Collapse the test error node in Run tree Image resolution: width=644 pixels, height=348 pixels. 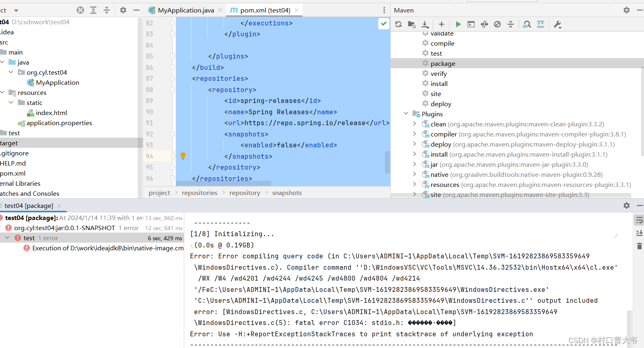[x=7, y=238]
